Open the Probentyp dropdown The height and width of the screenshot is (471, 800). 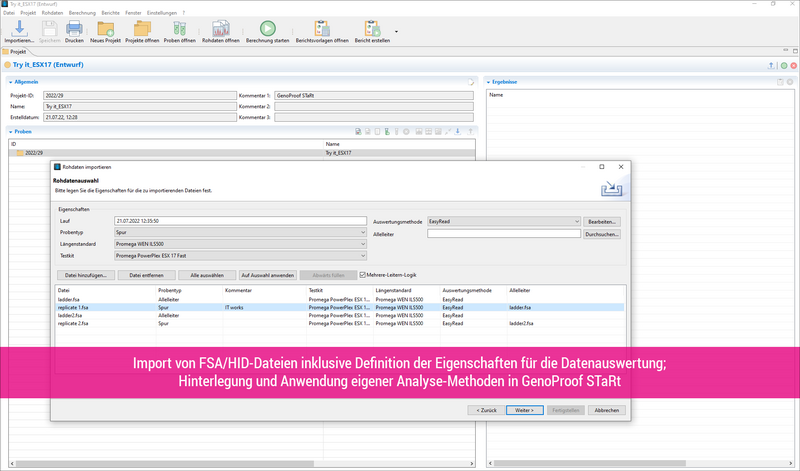tap(240, 231)
